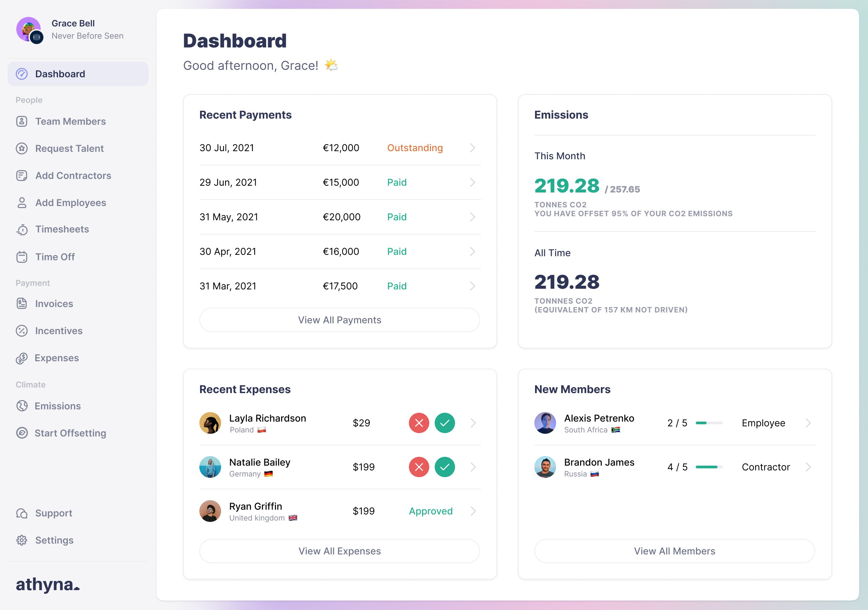Open the Ryan Griffin expense row chevron
Viewport: 868px width, 610px height.
pyautogui.click(x=473, y=511)
